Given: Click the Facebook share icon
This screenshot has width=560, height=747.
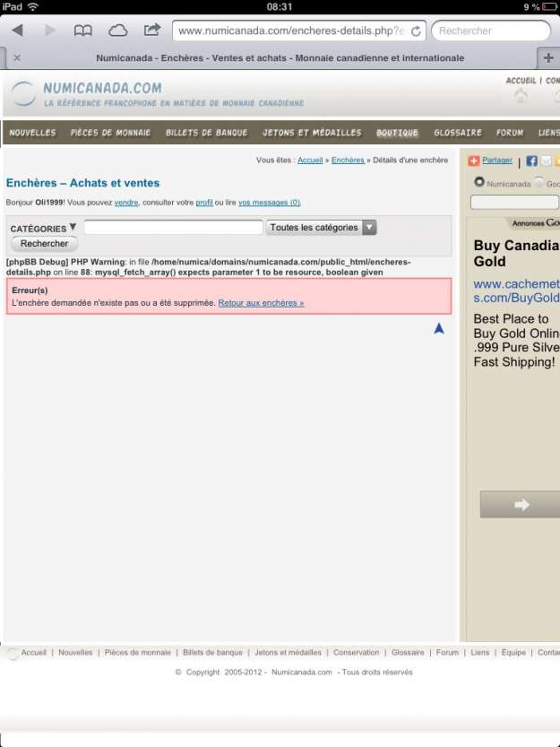Looking at the screenshot, I should pyautogui.click(x=531, y=161).
